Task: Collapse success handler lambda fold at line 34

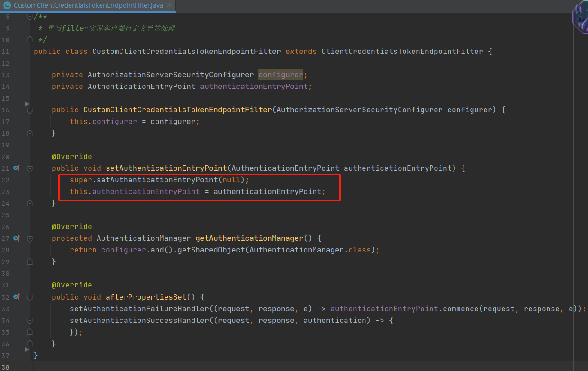Action: [x=30, y=320]
